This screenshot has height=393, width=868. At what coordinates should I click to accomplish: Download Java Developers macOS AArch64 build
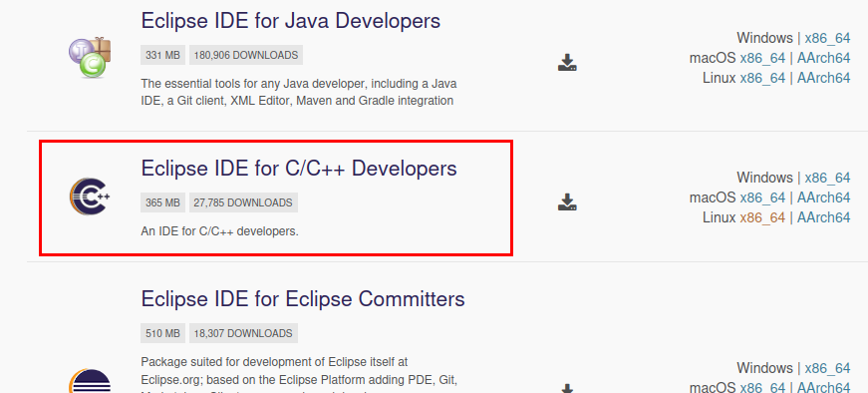[x=823, y=58]
